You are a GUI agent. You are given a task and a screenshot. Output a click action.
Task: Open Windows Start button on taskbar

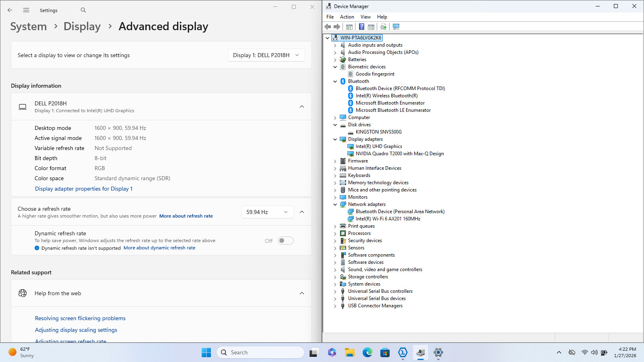pos(206,352)
